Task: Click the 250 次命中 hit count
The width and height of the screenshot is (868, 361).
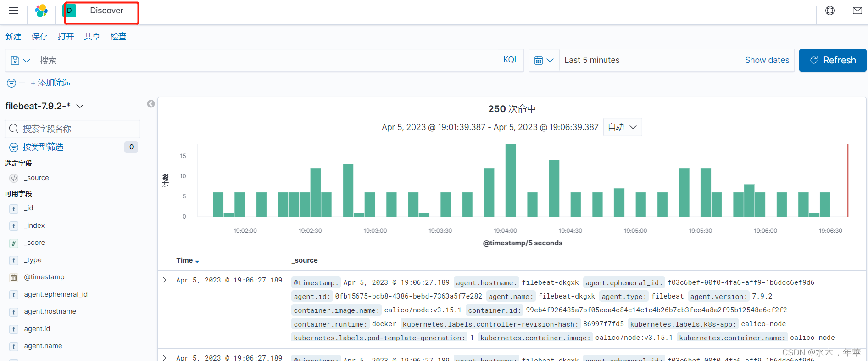Action: click(512, 109)
